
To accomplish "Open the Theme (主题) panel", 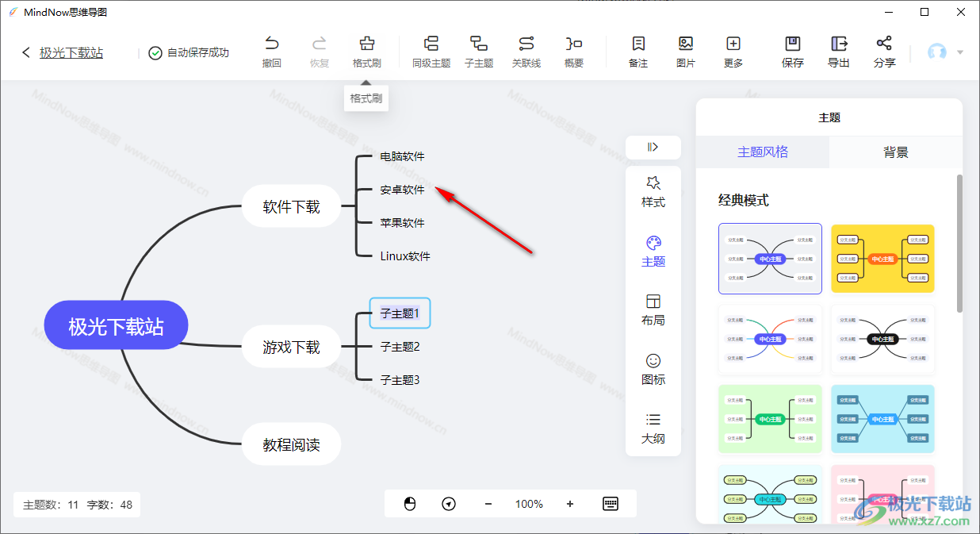I will point(653,251).
